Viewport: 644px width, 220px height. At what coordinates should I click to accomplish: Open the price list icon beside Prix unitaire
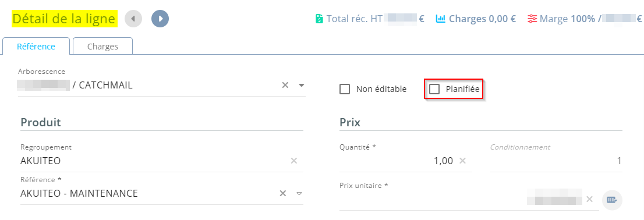(x=613, y=200)
